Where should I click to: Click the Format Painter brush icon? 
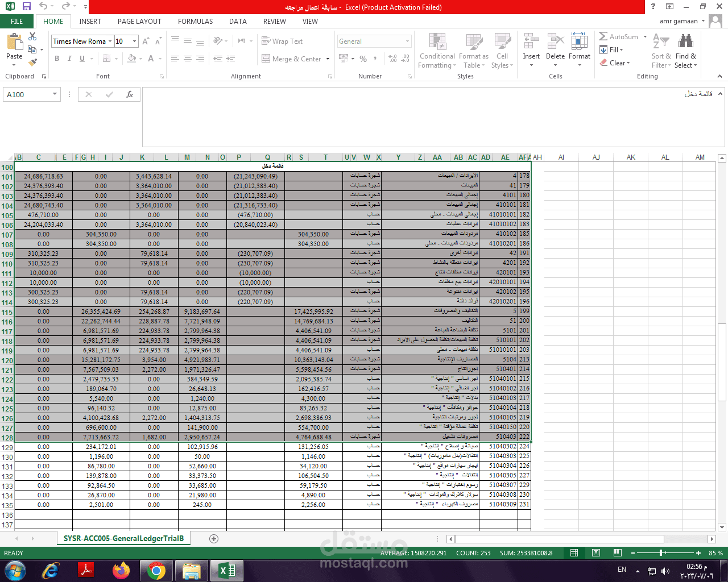click(32, 61)
